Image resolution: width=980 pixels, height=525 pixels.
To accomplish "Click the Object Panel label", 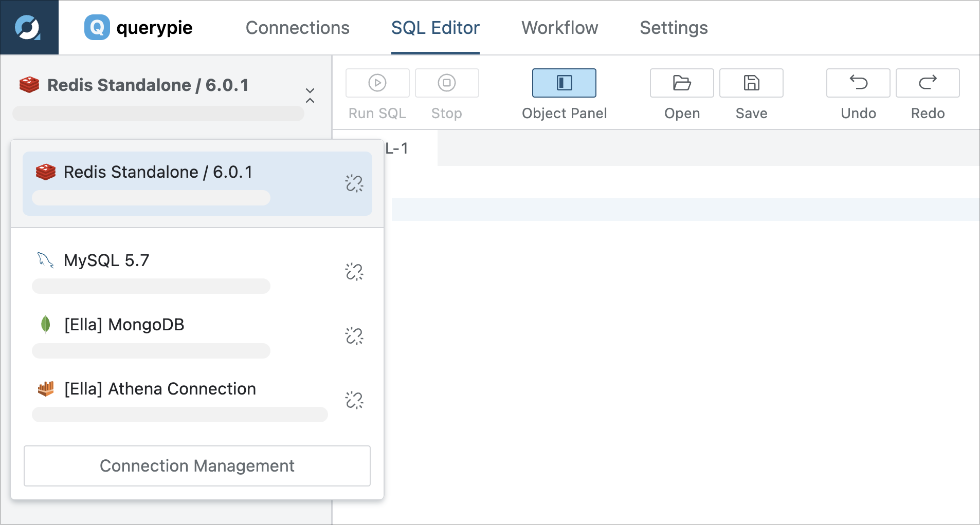I will tap(564, 113).
